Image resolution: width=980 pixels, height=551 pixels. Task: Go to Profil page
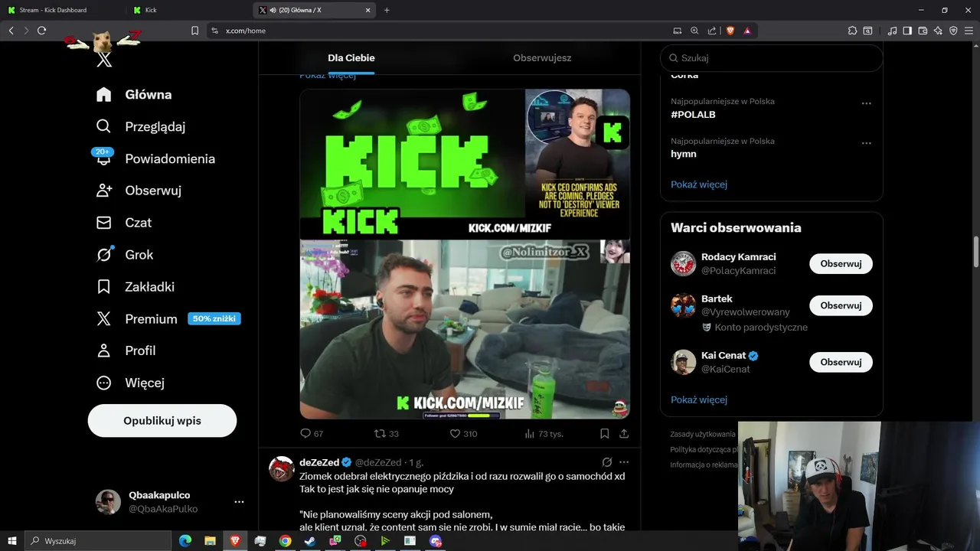point(126,350)
